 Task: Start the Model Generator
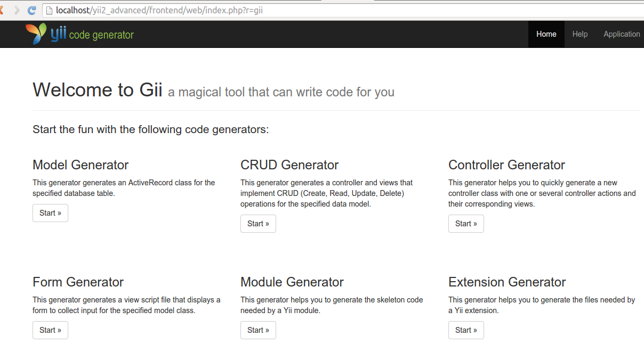pyautogui.click(x=50, y=213)
